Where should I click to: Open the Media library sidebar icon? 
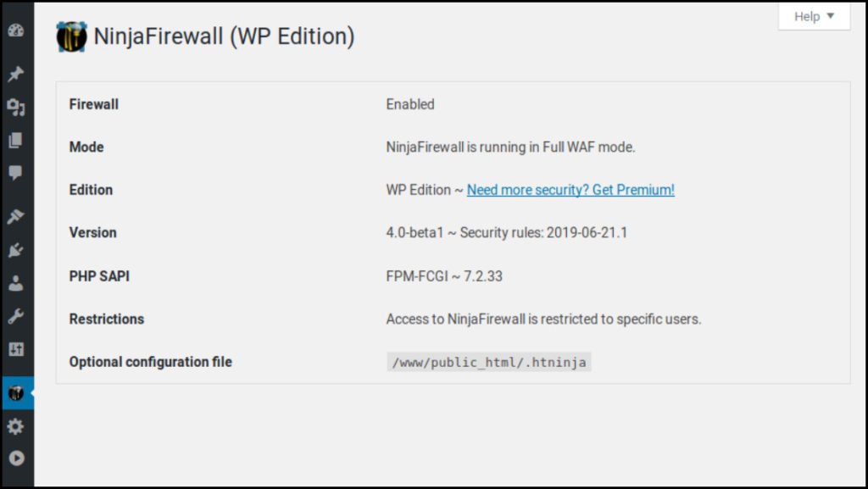15,108
